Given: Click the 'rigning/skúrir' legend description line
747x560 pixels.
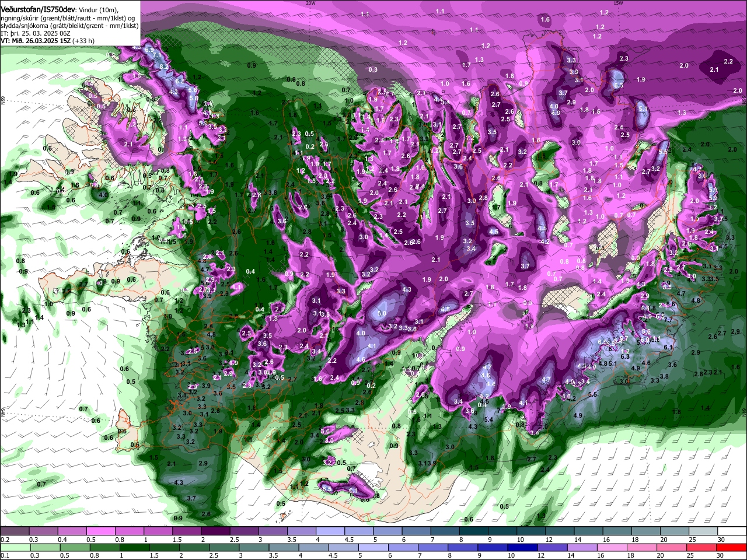Looking at the screenshot, I should tap(68, 18).
